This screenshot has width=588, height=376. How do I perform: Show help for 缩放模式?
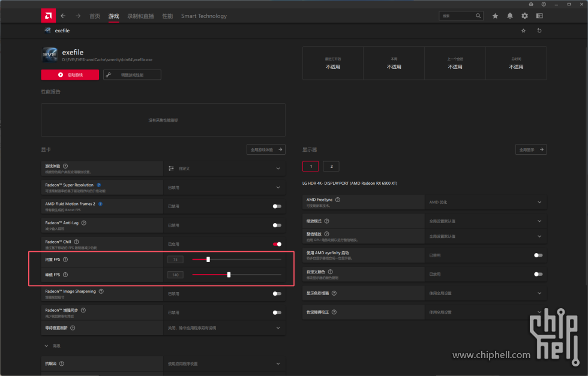click(x=326, y=221)
